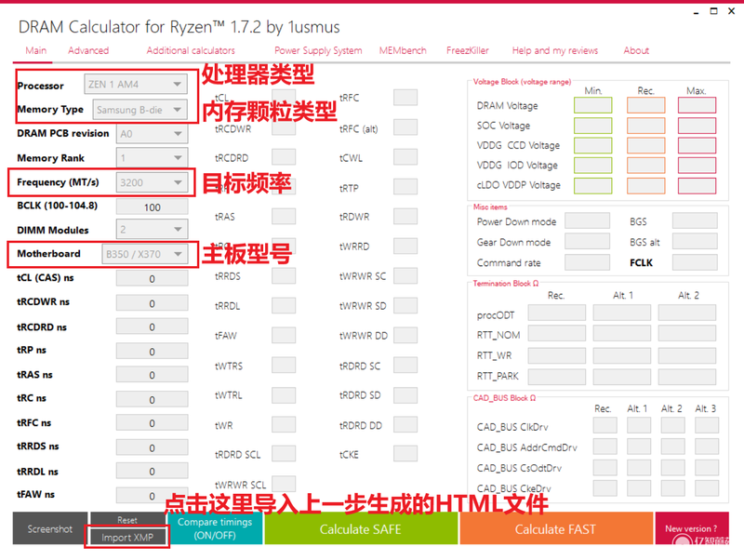Expand the Processor dropdown showing ZEN 1 AM4
The height and width of the screenshot is (560, 744).
[135, 85]
